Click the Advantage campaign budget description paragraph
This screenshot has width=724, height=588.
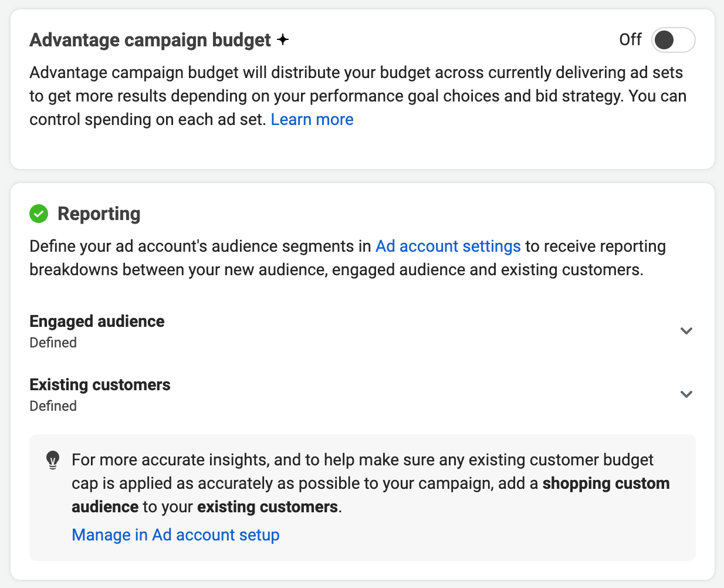[358, 96]
